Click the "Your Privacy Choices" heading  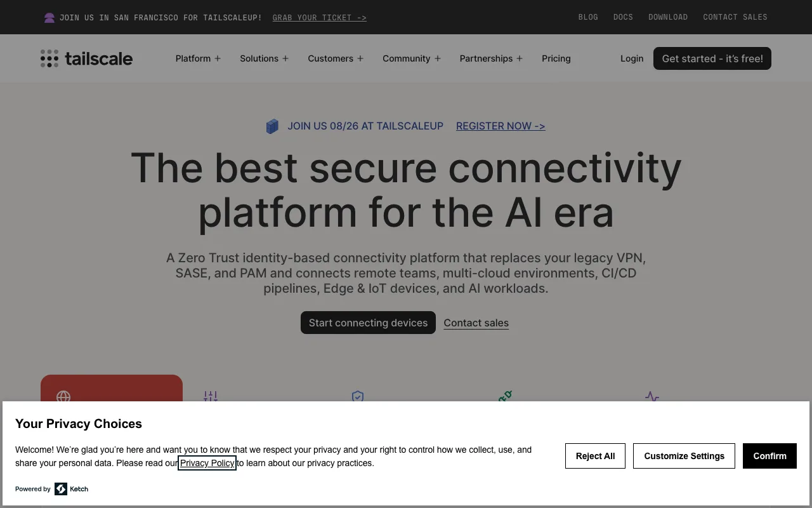[79, 424]
